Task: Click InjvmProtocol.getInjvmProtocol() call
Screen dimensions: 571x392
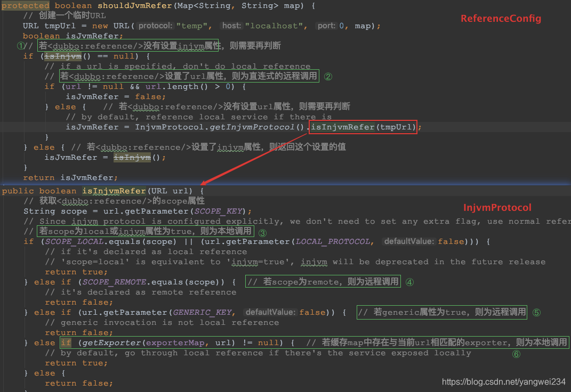Action: pyautogui.click(x=219, y=127)
